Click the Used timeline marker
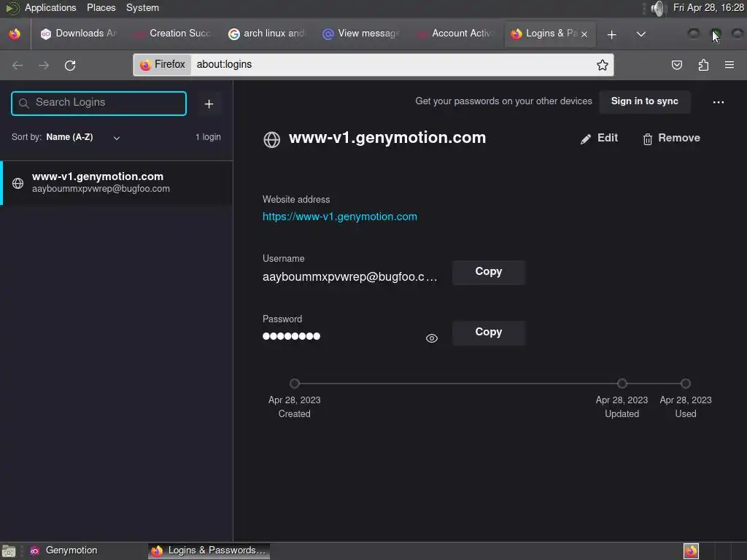This screenshot has width=747, height=560. pos(685,384)
